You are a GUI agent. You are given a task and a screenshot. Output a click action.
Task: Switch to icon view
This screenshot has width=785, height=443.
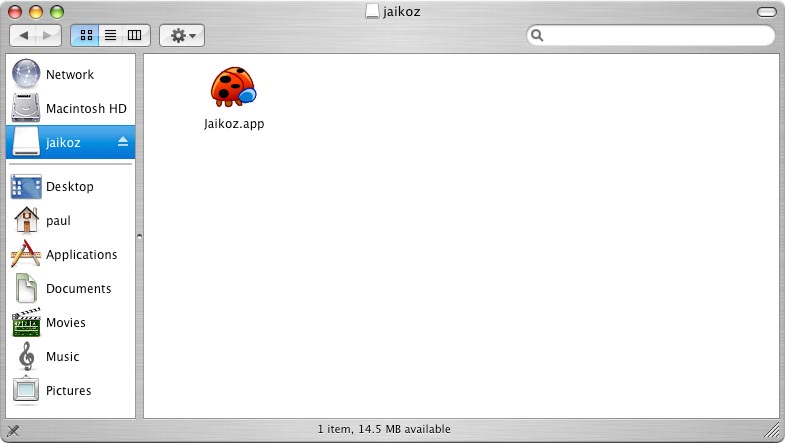(x=85, y=35)
